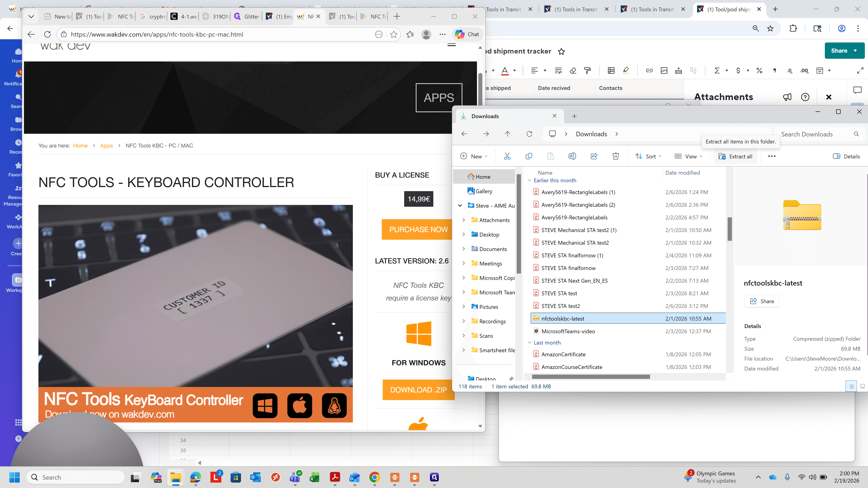Collapse the Last month group
The height and width of the screenshot is (488, 868).
529,343
